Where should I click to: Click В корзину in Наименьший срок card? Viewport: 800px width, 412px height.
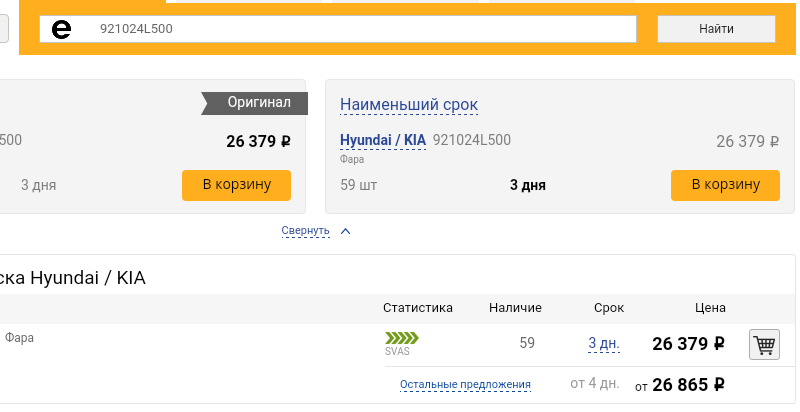725,185
